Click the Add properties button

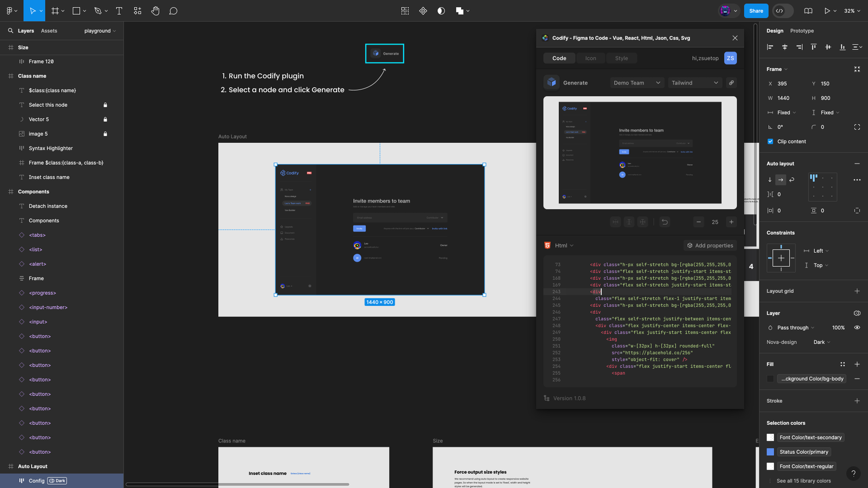[x=710, y=246]
